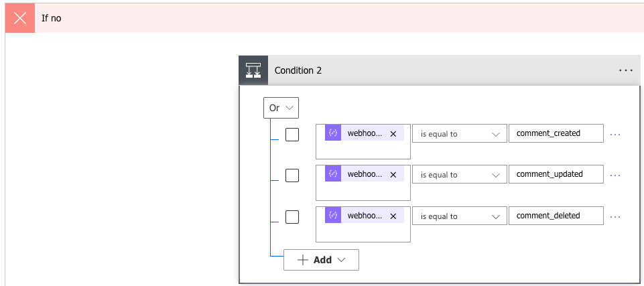Screen dimensions: 644x286
Task: Open the Condition 2 ellipsis menu
Action: (x=625, y=70)
